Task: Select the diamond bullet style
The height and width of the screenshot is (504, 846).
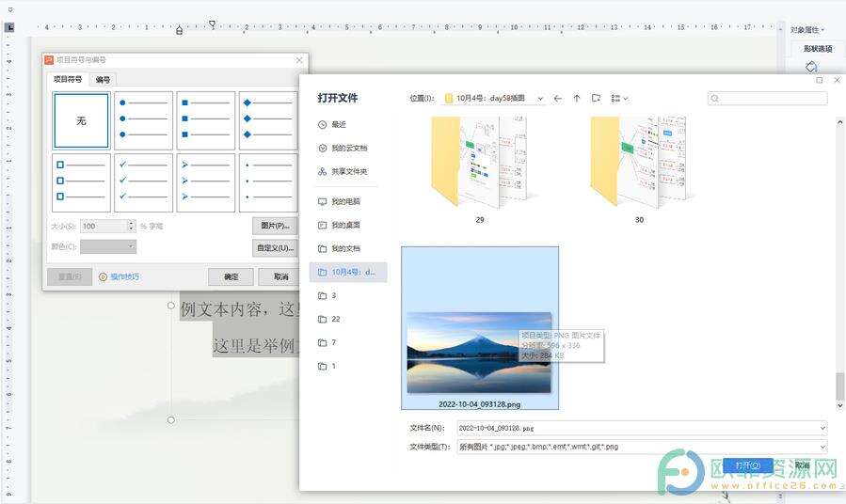Action: click(x=268, y=120)
